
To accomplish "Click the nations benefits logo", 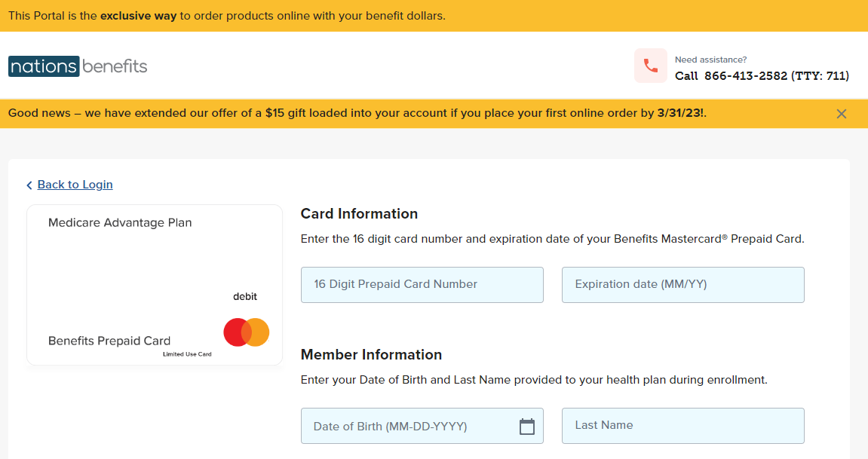I will pos(78,66).
